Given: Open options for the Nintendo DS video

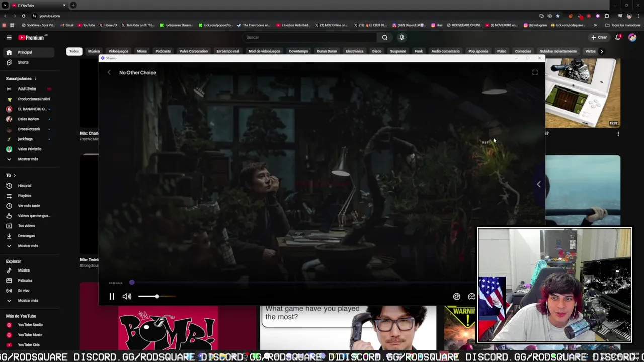Looking at the screenshot, I should pos(618,134).
